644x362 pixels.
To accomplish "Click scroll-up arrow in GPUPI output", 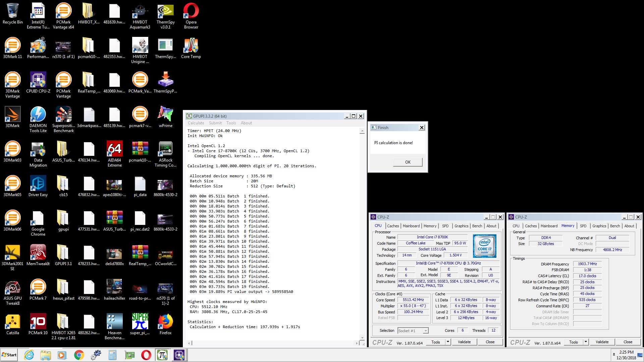I will pos(362,131).
